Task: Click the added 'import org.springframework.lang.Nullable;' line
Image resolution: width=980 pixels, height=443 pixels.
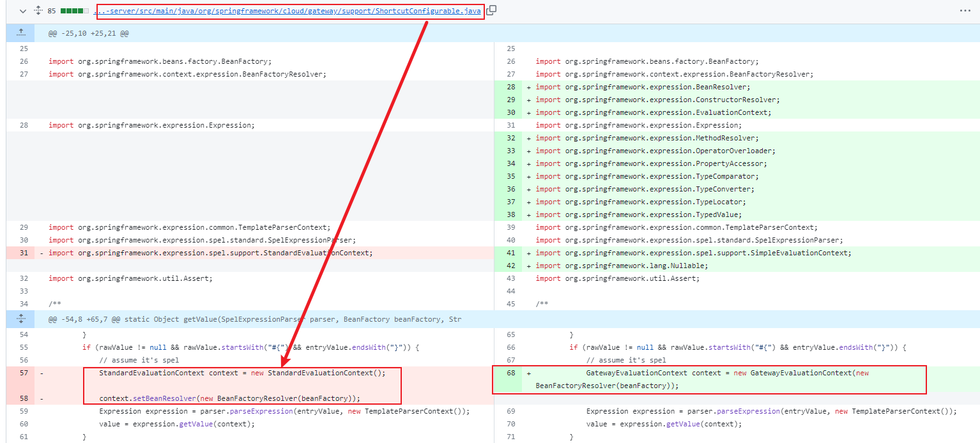Action: (622, 266)
